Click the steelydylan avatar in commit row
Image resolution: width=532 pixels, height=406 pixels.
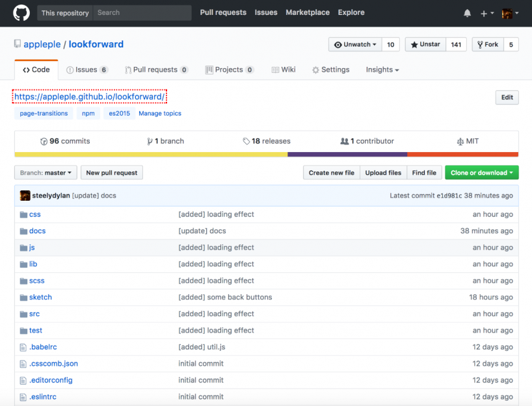click(25, 196)
